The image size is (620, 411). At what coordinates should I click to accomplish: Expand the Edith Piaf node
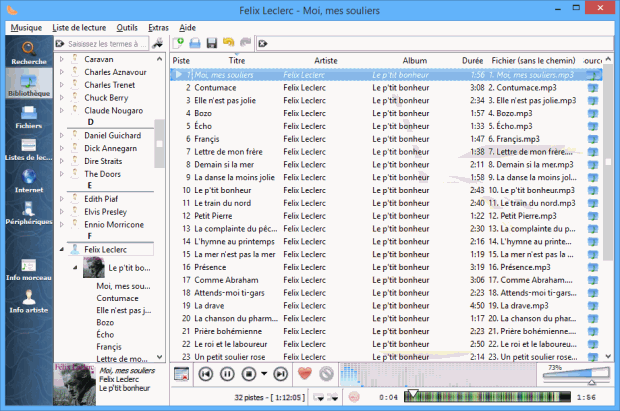pos(62,199)
